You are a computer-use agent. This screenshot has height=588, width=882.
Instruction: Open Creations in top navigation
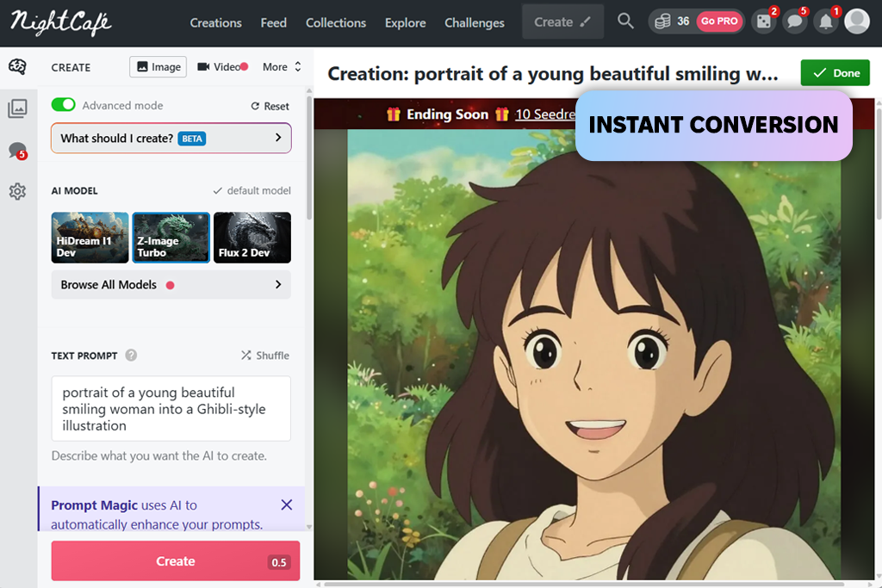[216, 22]
